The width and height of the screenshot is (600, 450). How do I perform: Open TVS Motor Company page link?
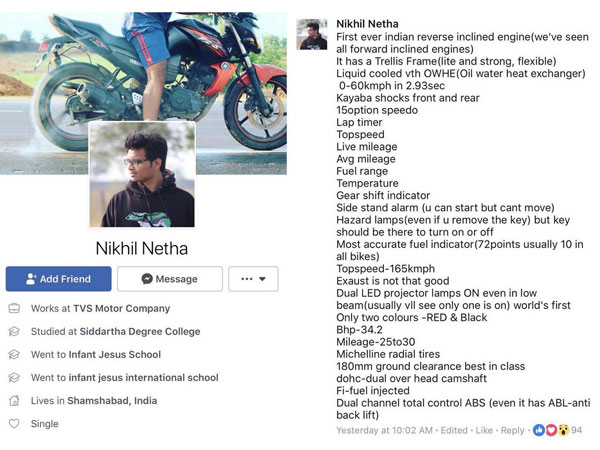121,309
